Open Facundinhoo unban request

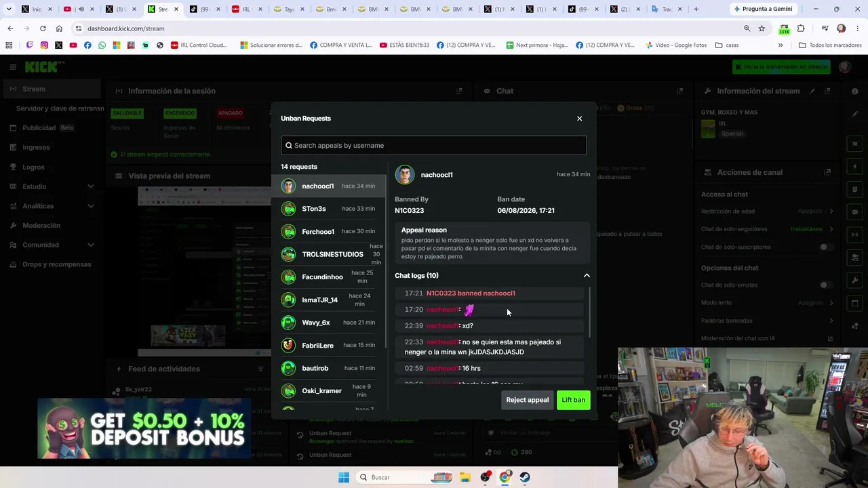[329, 277]
